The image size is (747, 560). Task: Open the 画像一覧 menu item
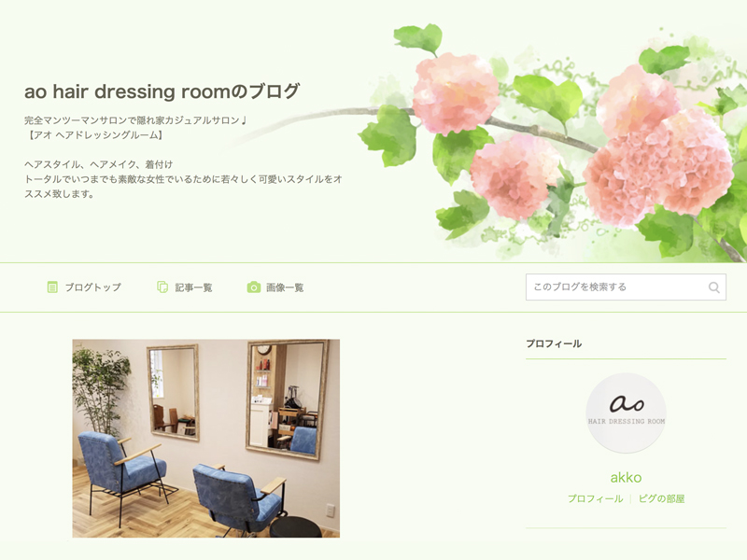[285, 287]
